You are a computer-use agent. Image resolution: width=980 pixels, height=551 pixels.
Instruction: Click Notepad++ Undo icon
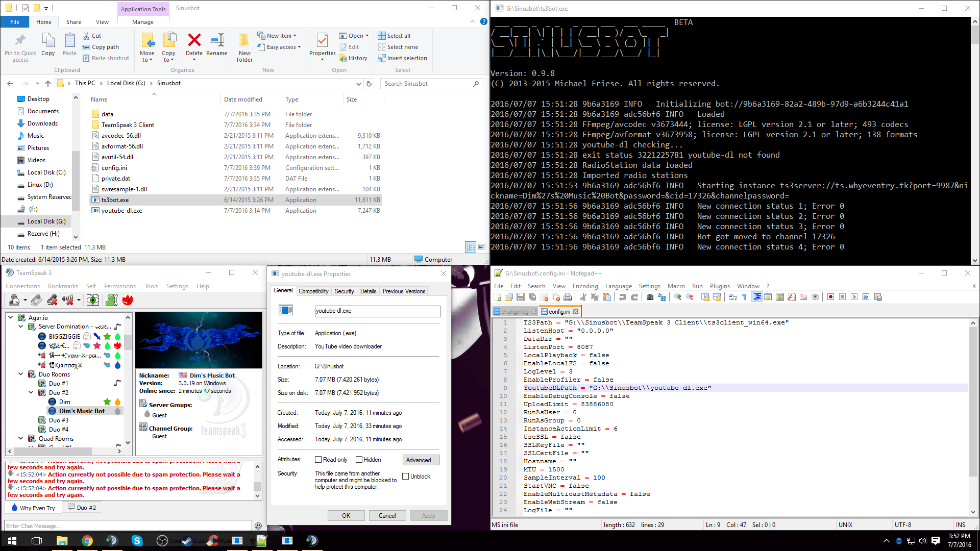(x=622, y=297)
